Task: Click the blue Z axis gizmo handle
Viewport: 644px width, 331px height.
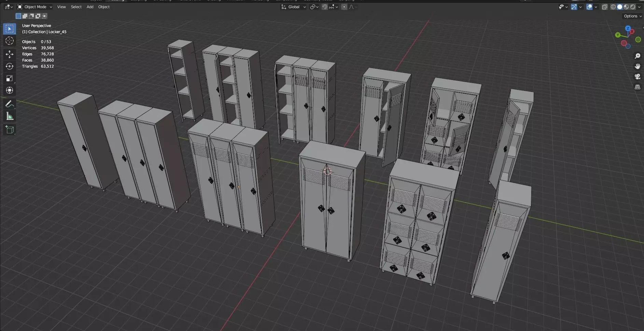Action: click(x=628, y=28)
